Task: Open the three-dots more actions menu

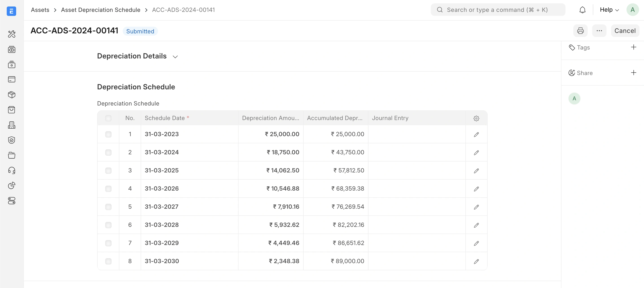Action: point(599,31)
